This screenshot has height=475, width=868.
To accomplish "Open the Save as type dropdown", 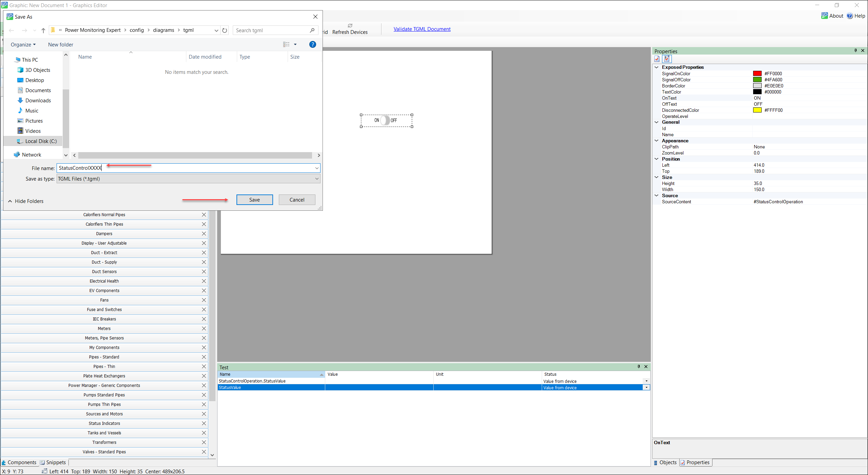I will pos(316,179).
